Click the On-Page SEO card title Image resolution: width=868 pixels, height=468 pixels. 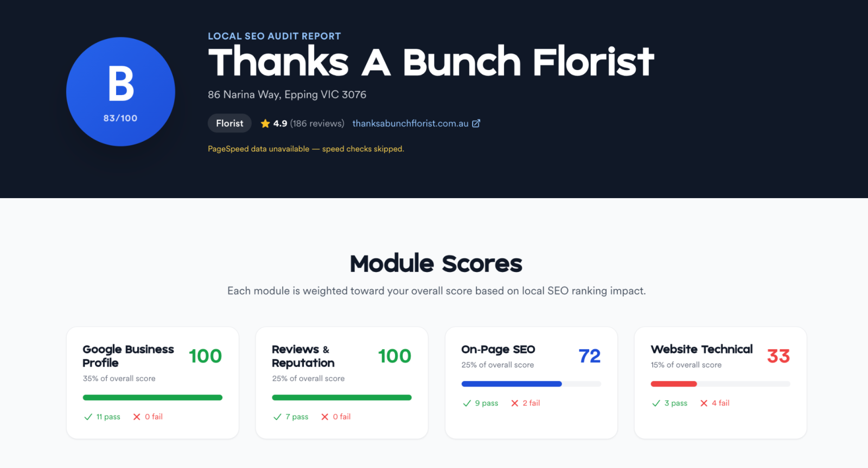coord(498,349)
